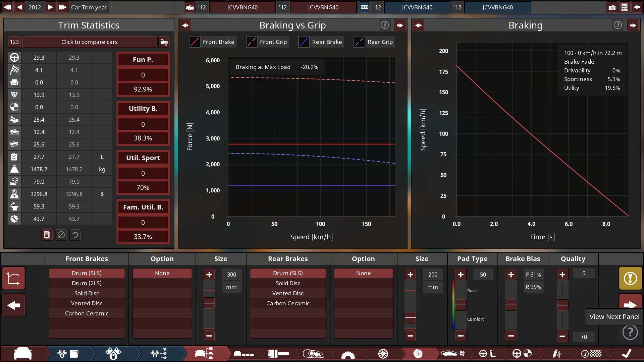Click the Quality slider handle
Viewport: 644px width, 362px height.
click(x=562, y=305)
